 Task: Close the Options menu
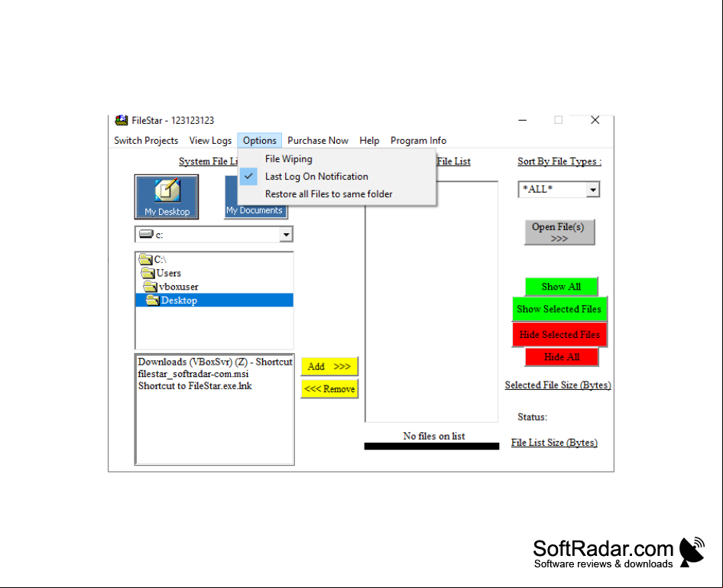(260, 140)
